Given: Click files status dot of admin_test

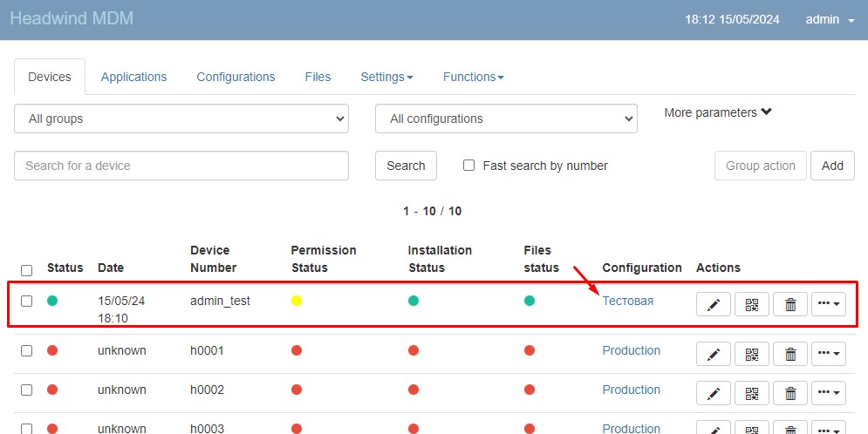Looking at the screenshot, I should pyautogui.click(x=530, y=301).
